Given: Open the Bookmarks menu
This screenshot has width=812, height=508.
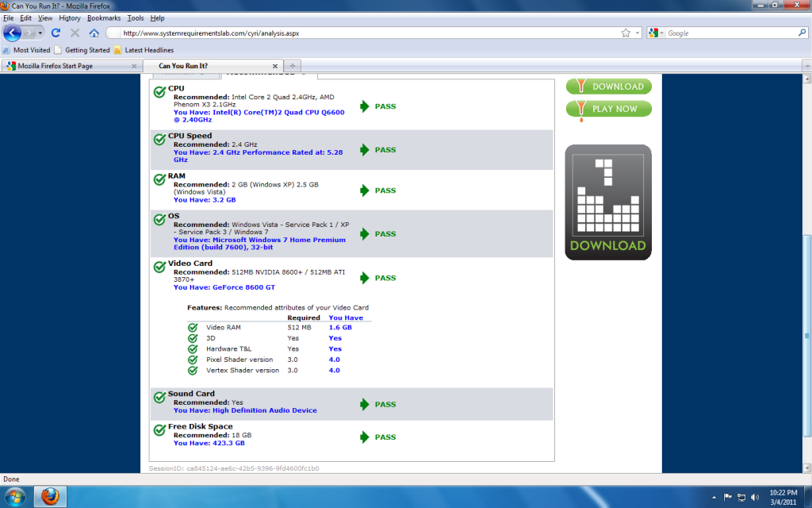Looking at the screenshot, I should point(104,18).
